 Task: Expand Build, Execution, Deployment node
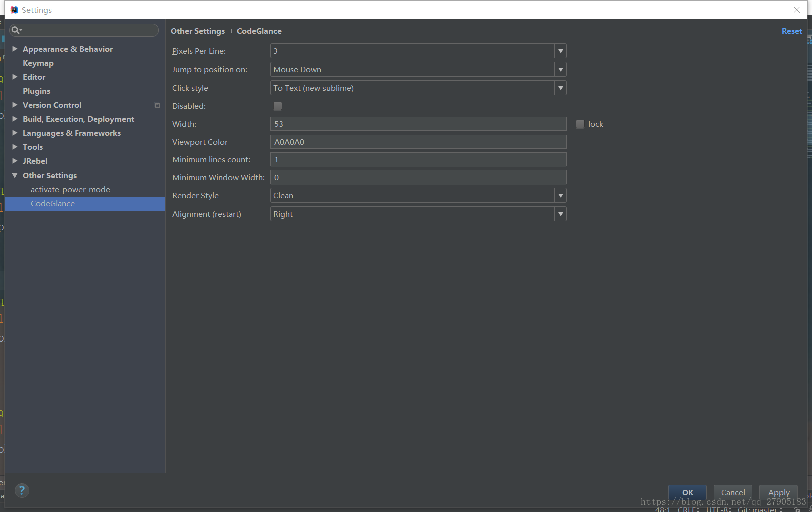point(15,119)
